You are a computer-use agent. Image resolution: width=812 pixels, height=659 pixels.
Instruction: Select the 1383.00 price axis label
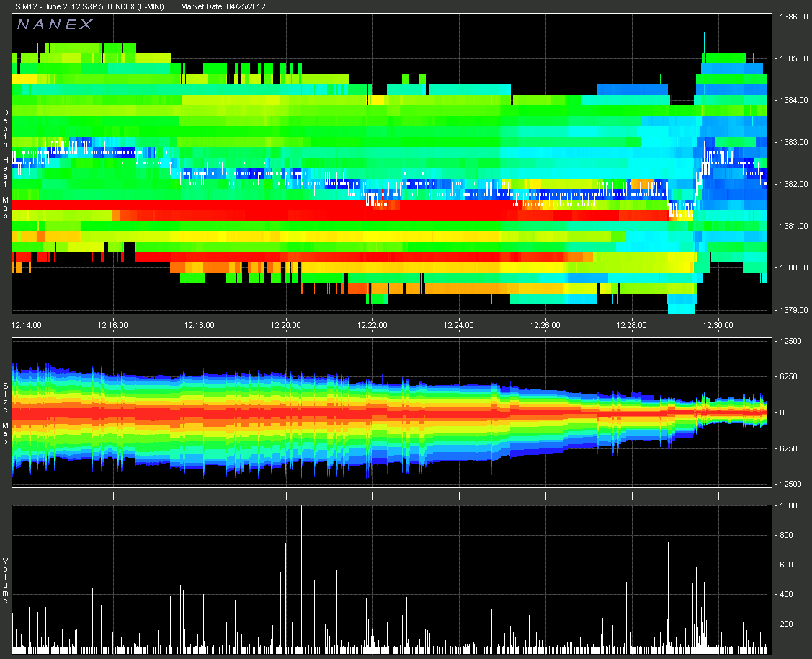click(794, 142)
